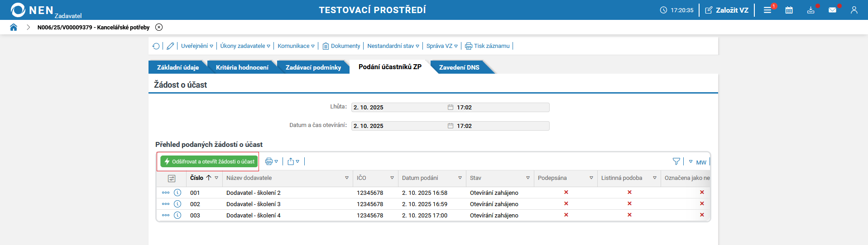Click Označena jako ne red cross in row 001
The height and width of the screenshot is (245, 868).
(702, 193)
